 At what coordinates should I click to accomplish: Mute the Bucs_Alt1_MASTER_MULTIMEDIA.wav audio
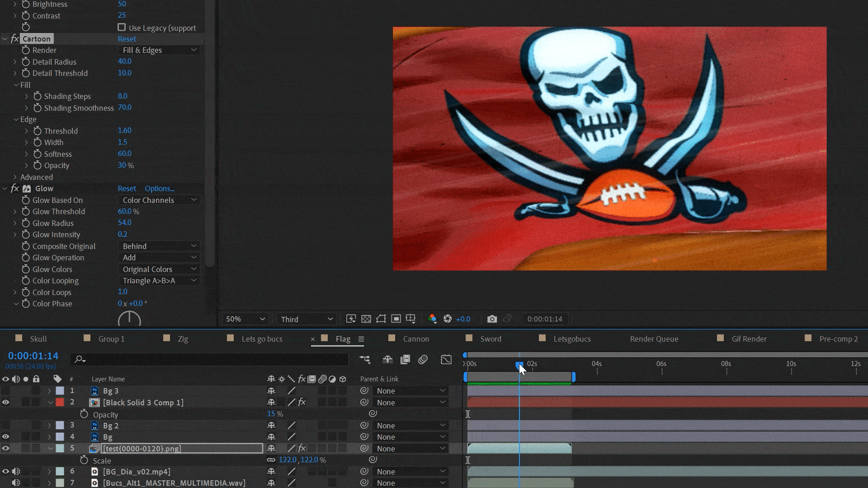(x=16, y=483)
